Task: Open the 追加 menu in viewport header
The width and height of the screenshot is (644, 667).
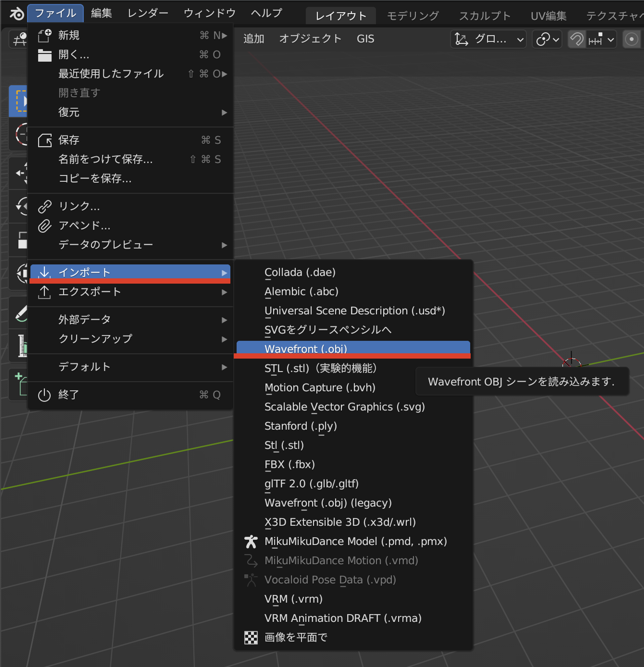Action: [x=254, y=39]
